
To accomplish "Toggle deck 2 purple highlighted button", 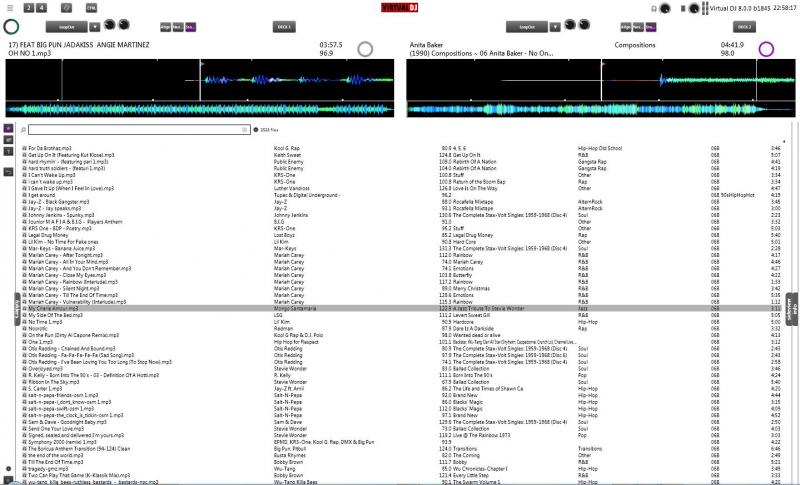I will pos(651,27).
